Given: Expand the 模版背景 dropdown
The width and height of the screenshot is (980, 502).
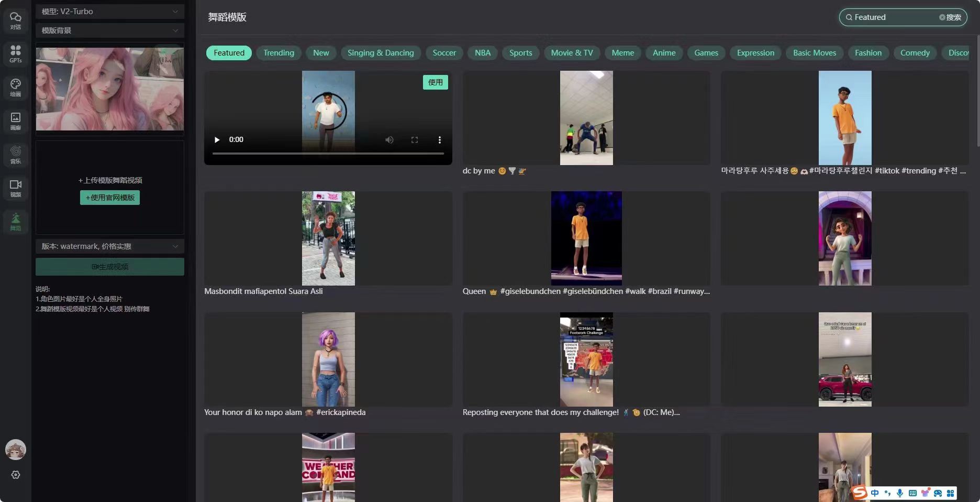Looking at the screenshot, I should pyautogui.click(x=110, y=30).
